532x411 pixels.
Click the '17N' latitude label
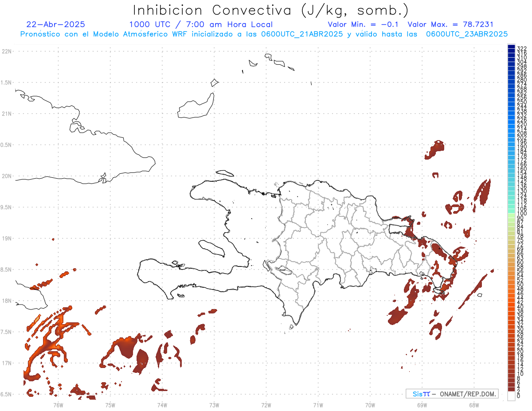point(6,364)
